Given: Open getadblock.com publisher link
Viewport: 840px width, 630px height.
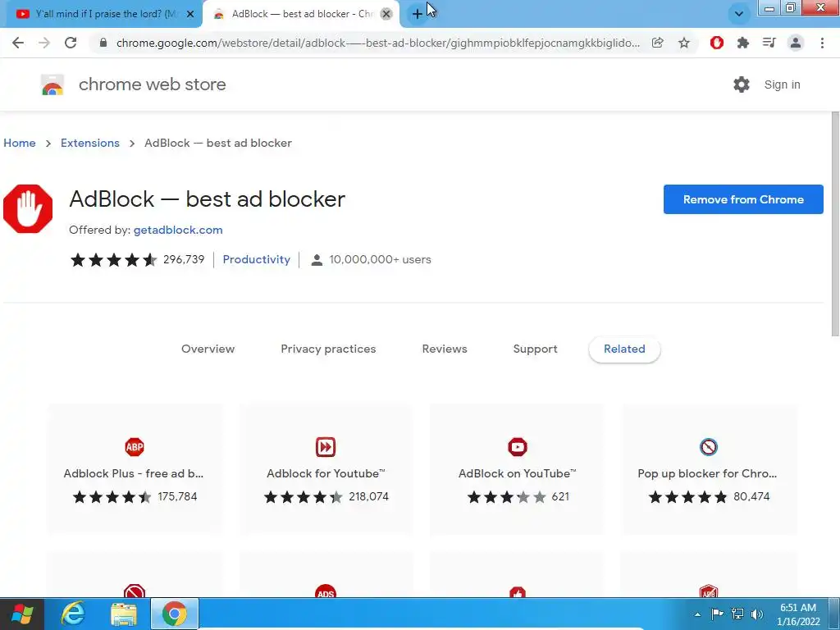Looking at the screenshot, I should coord(178,230).
